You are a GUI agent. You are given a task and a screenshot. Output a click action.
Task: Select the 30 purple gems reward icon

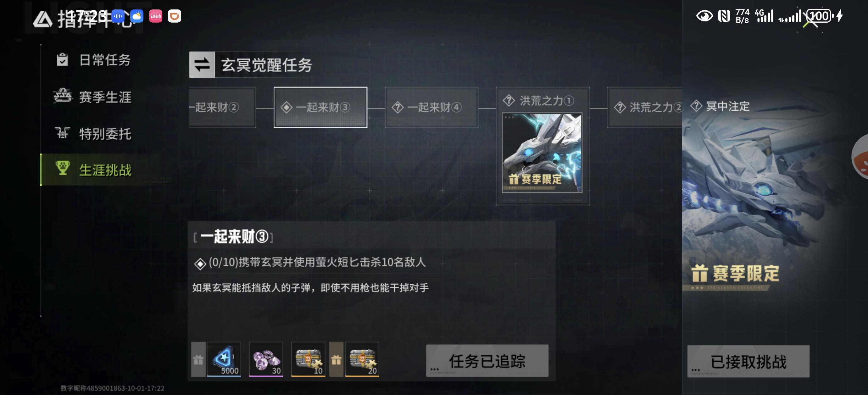266,359
